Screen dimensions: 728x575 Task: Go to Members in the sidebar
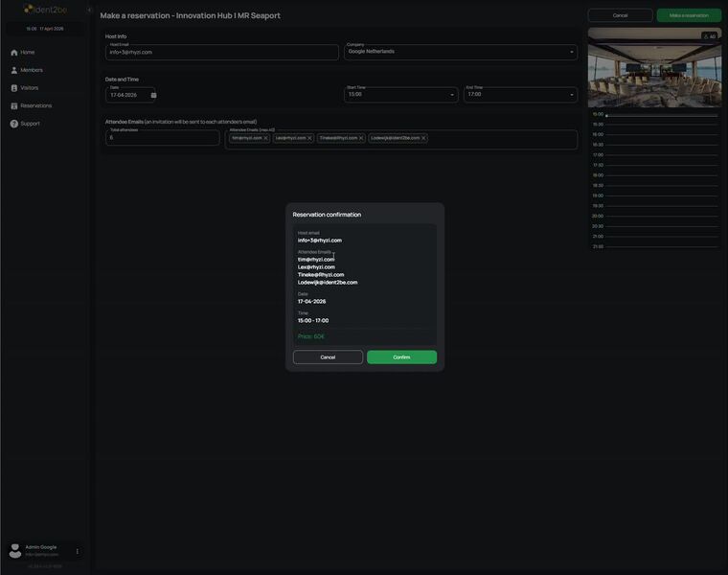tap(32, 70)
